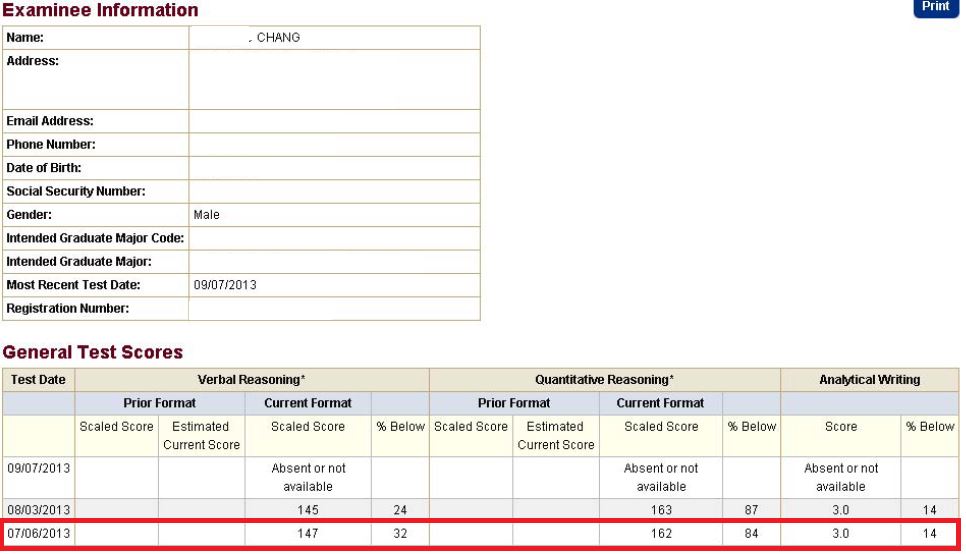Screen dimensions: 966x554
Task: Click the Social Security Number: label
Action: click(76, 192)
